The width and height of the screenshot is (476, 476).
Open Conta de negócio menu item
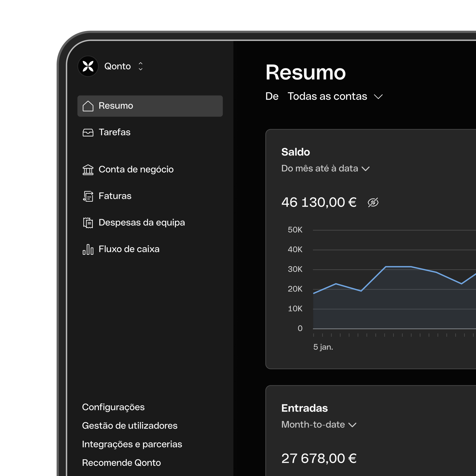[x=136, y=169]
